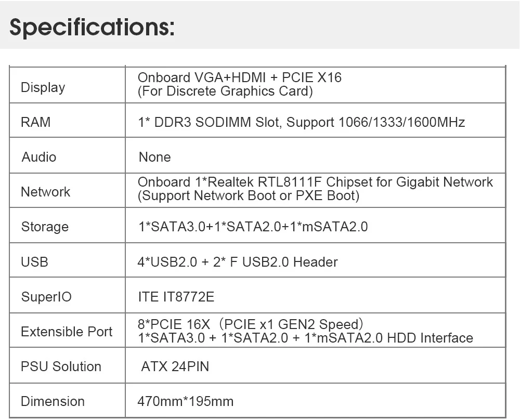
Task: Select the 470mm*195mm dimension value
Action: (x=185, y=401)
